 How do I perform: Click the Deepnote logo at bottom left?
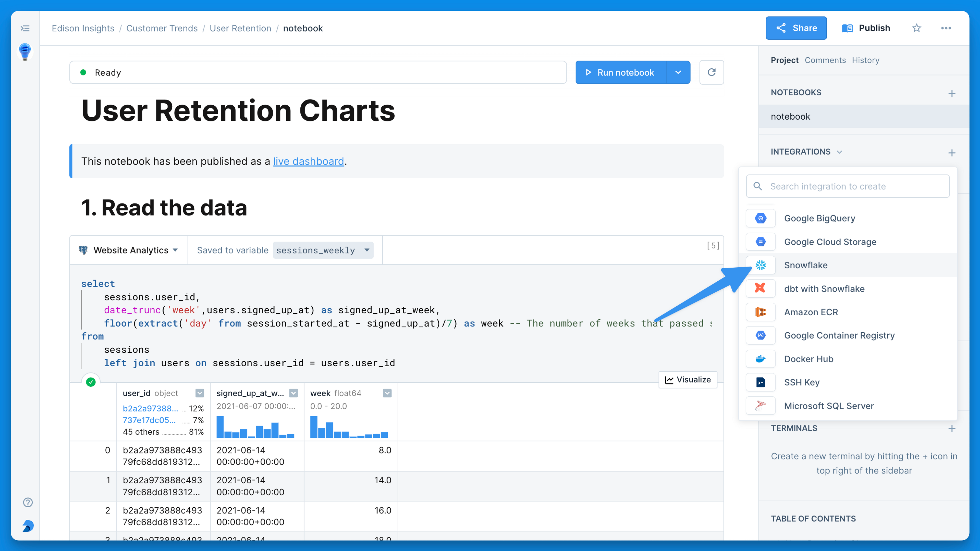(28, 526)
